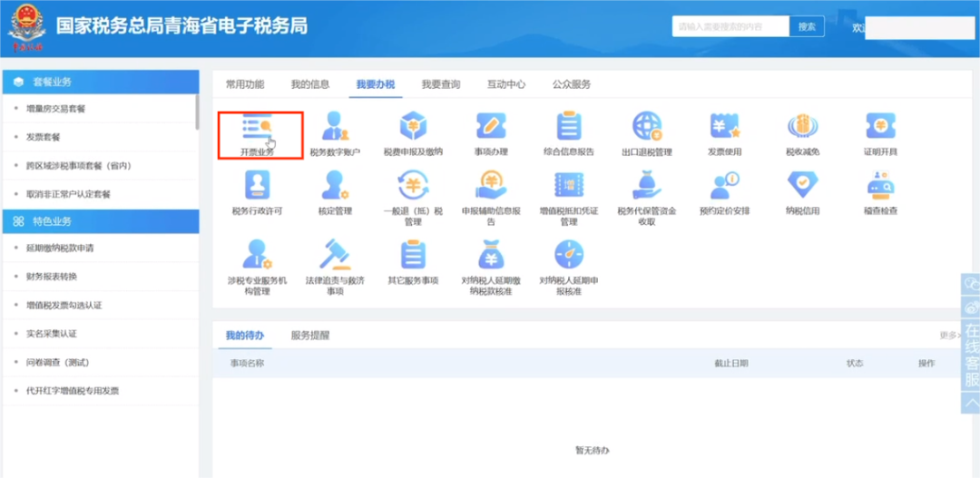Click the 状态 column header

click(855, 363)
